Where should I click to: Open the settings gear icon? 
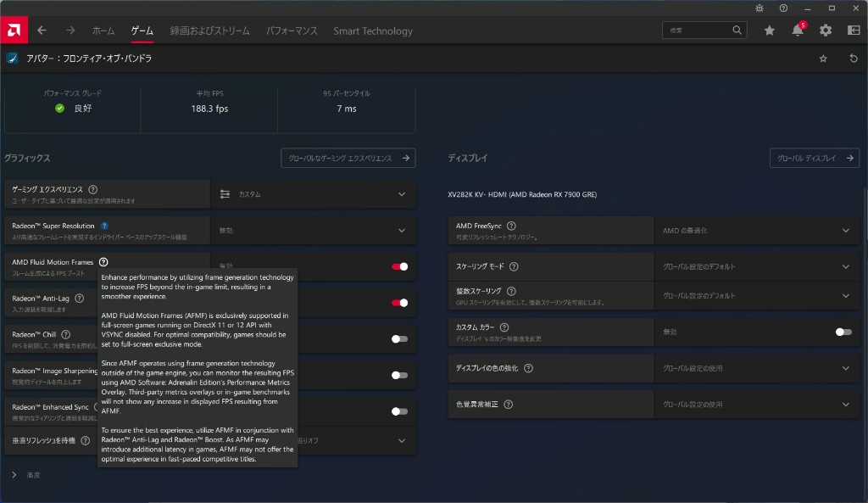(x=825, y=31)
